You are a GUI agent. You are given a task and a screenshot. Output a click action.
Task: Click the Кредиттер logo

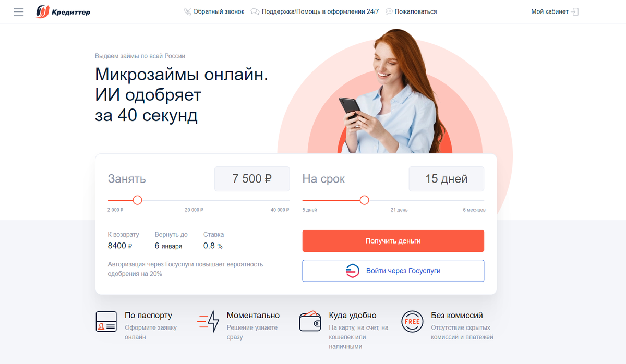pyautogui.click(x=63, y=11)
